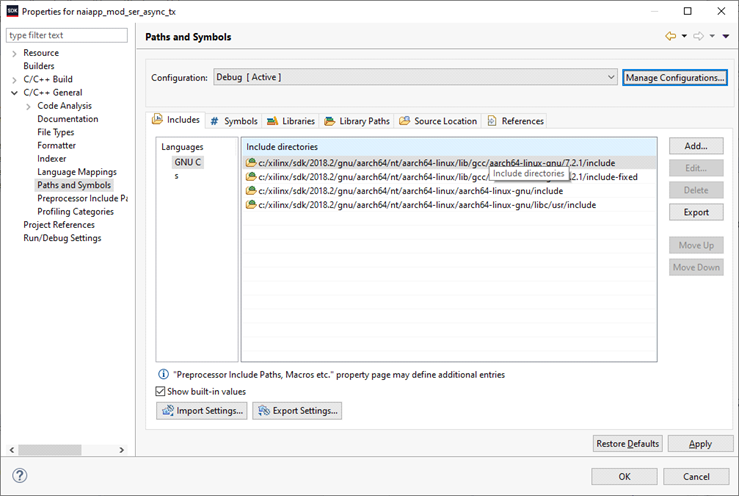Expand the C/C++ Build tree node
Screen dimensions: 739x496
pyautogui.click(x=14, y=80)
